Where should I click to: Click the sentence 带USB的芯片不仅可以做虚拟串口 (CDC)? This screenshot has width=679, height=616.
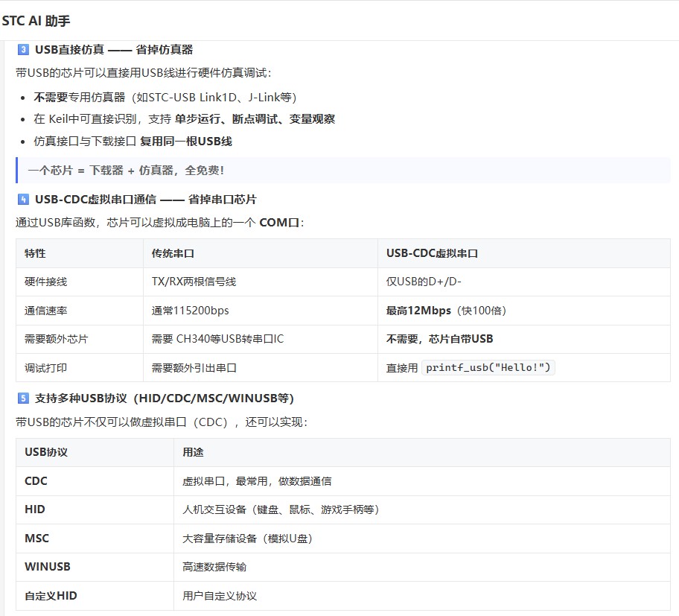click(x=162, y=422)
